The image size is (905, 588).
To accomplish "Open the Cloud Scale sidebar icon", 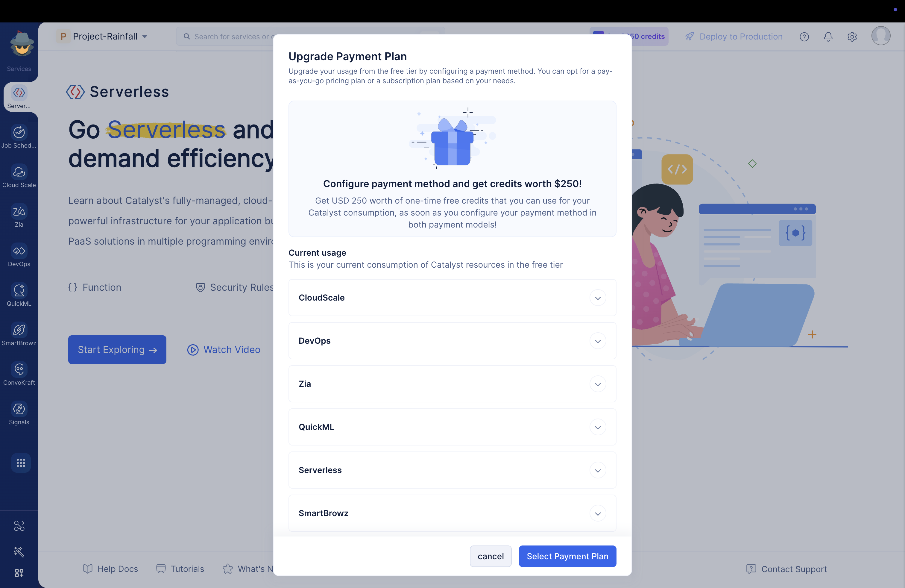I will [x=19, y=172].
